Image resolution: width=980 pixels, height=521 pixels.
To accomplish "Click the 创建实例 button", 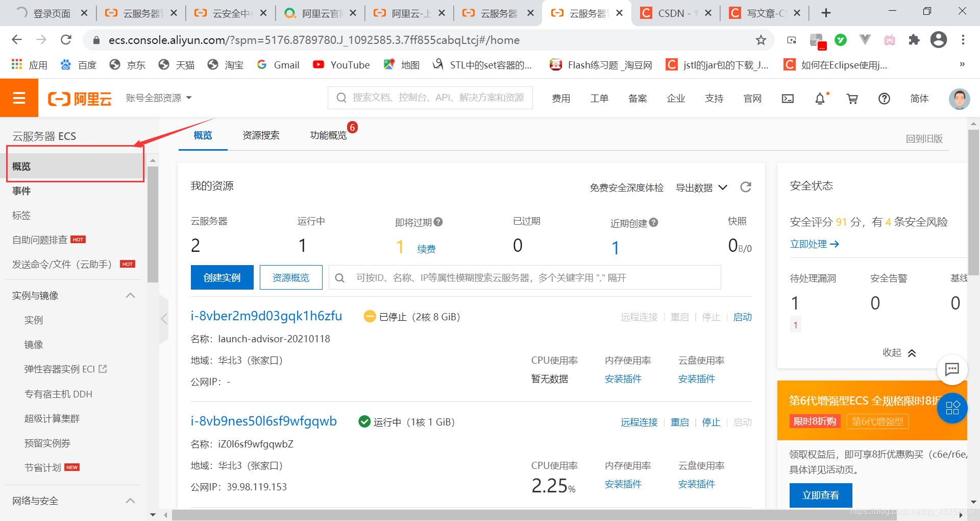I will tap(222, 277).
